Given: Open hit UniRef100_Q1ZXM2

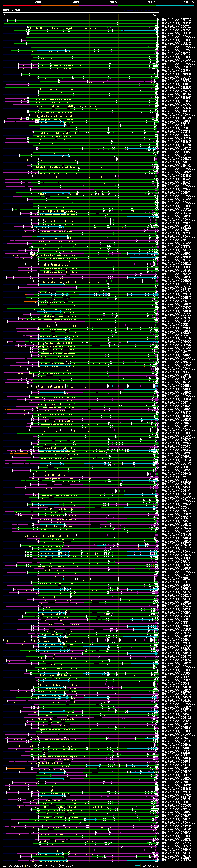Looking at the screenshot, I should (x=177, y=338).
